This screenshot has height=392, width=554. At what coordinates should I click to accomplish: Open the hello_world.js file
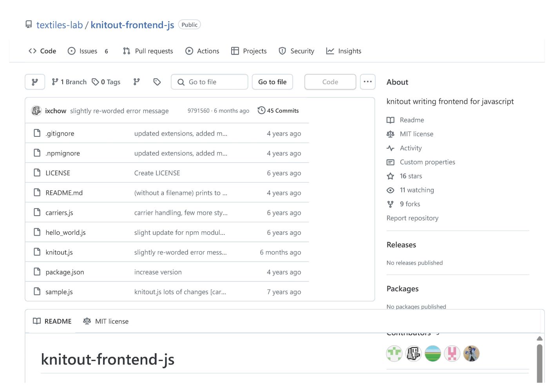[65, 232]
